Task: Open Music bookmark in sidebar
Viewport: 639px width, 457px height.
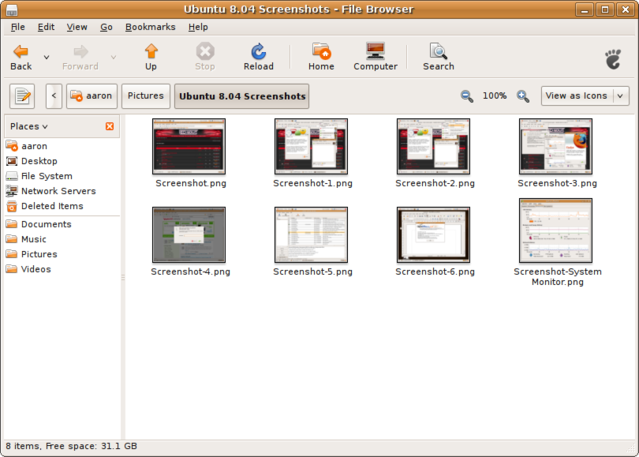Action: 62,239
